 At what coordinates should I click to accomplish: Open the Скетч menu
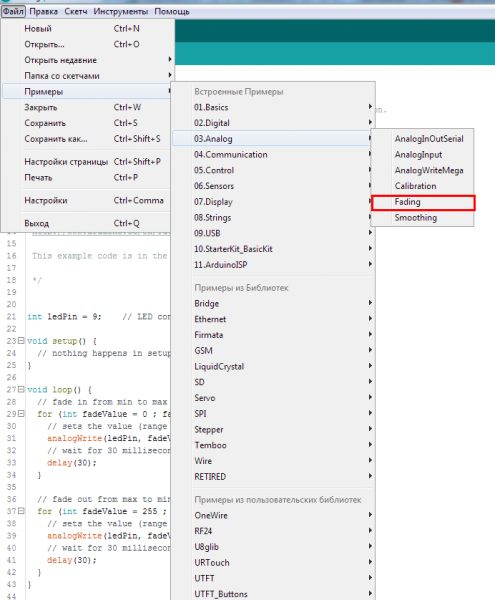(76, 12)
